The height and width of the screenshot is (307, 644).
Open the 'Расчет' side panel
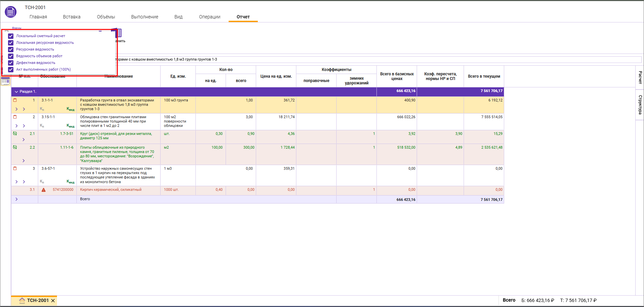point(640,77)
